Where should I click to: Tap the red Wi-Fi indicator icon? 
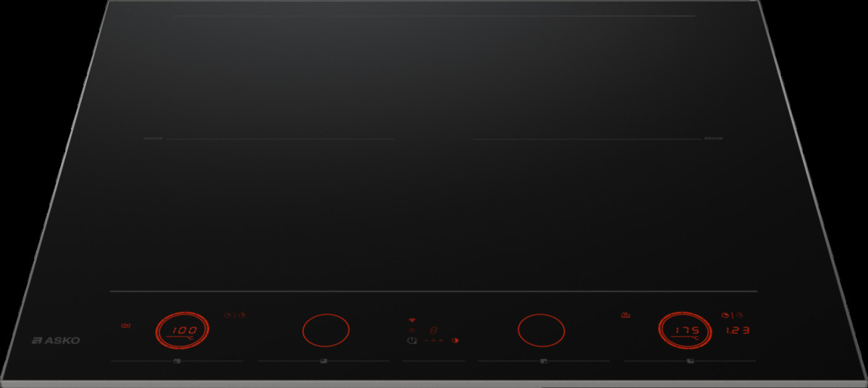coord(412,319)
